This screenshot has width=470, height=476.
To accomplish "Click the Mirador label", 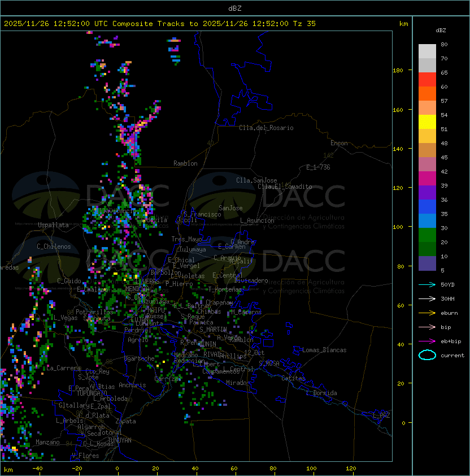I will click(x=238, y=383).
